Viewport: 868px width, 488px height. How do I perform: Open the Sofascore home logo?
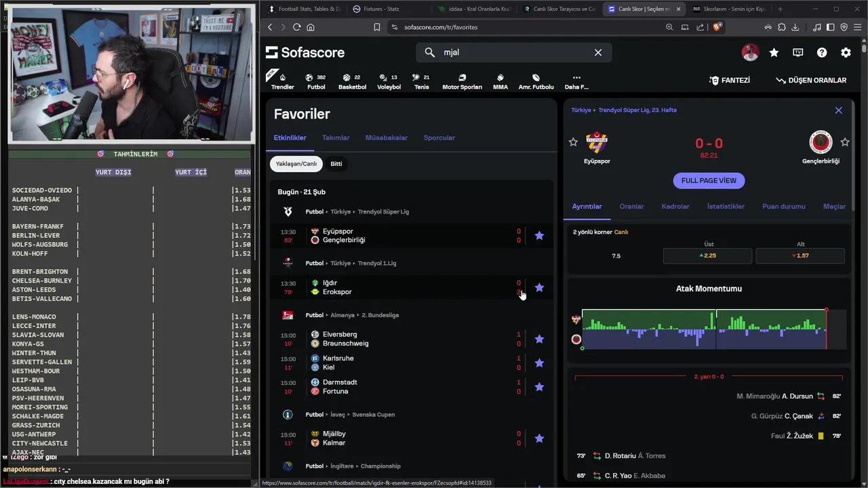(305, 52)
